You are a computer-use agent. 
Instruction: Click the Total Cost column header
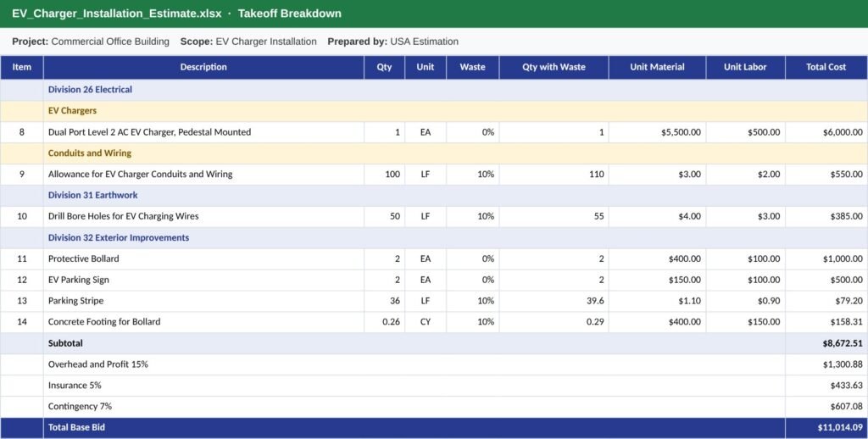click(826, 67)
